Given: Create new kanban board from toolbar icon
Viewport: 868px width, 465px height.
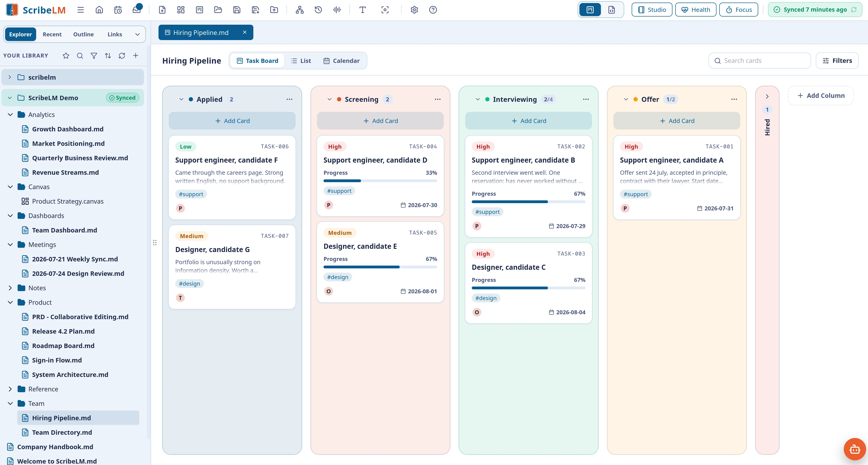Looking at the screenshot, I should (200, 10).
